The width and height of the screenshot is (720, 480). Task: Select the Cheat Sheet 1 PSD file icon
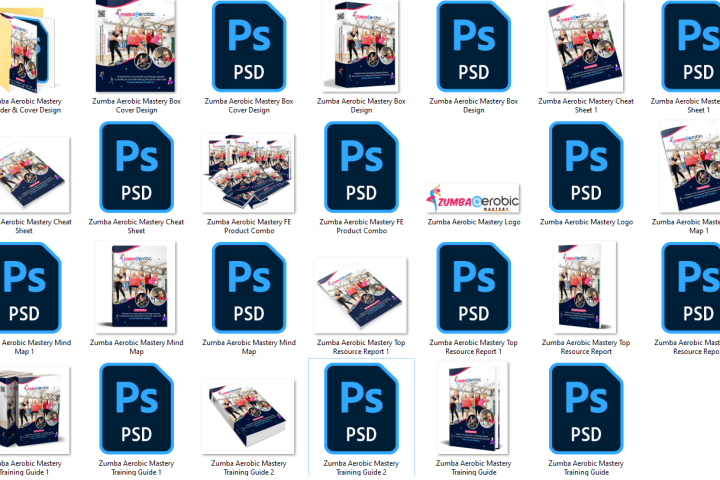pyautogui.click(x=691, y=46)
